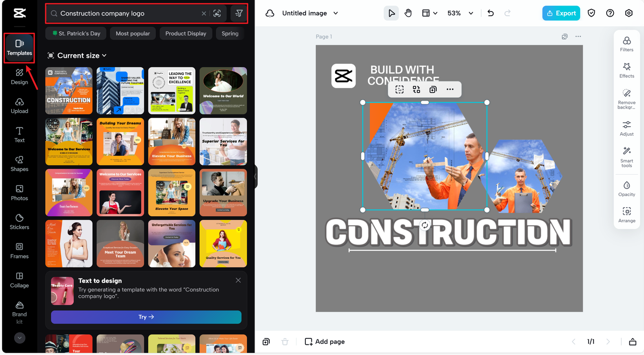Select the hand pan tool
The height and width of the screenshot is (355, 644).
pyautogui.click(x=408, y=14)
